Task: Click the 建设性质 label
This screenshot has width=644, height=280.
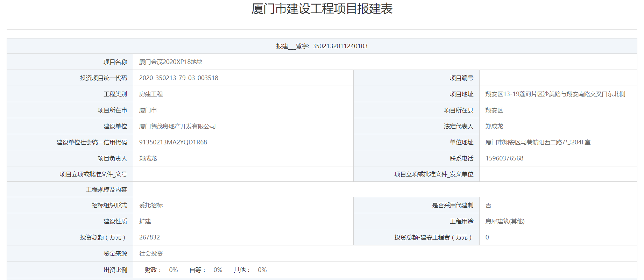Action: [115, 221]
